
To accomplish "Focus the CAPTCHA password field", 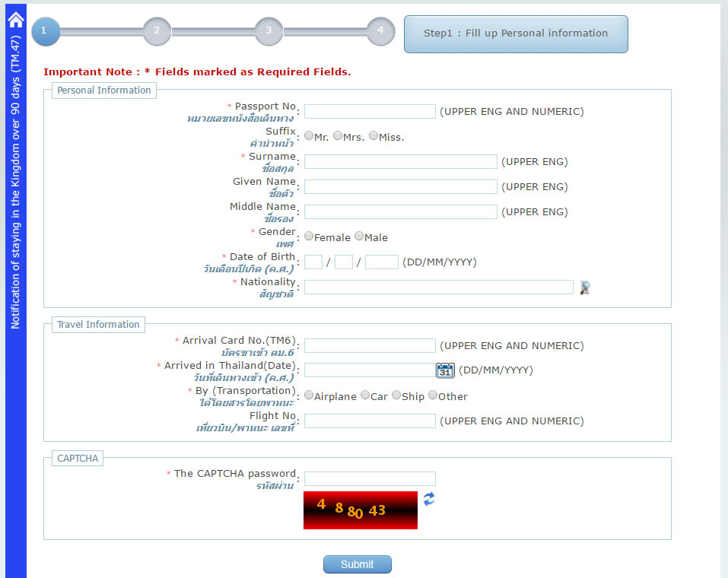I will click(370, 478).
